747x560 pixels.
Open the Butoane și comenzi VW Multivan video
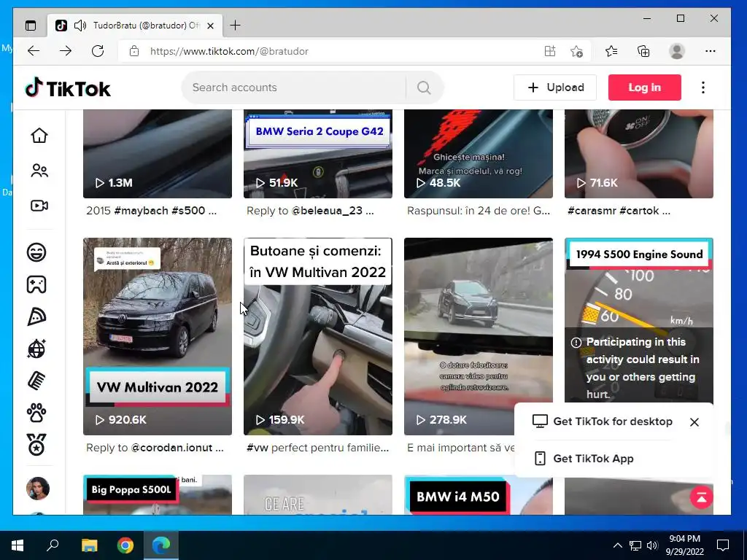click(318, 336)
